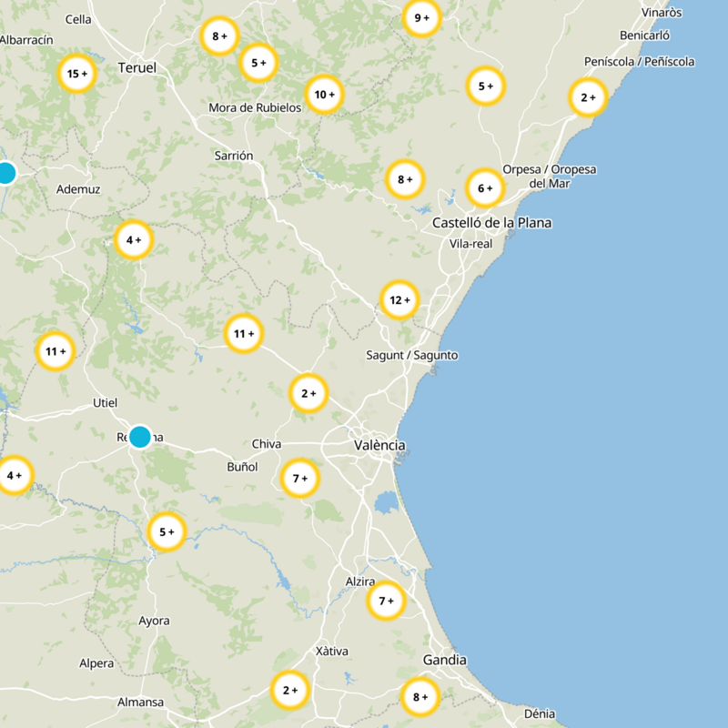Expand the 5+ cluster below Requena
The height and width of the screenshot is (728, 728).
164,531
